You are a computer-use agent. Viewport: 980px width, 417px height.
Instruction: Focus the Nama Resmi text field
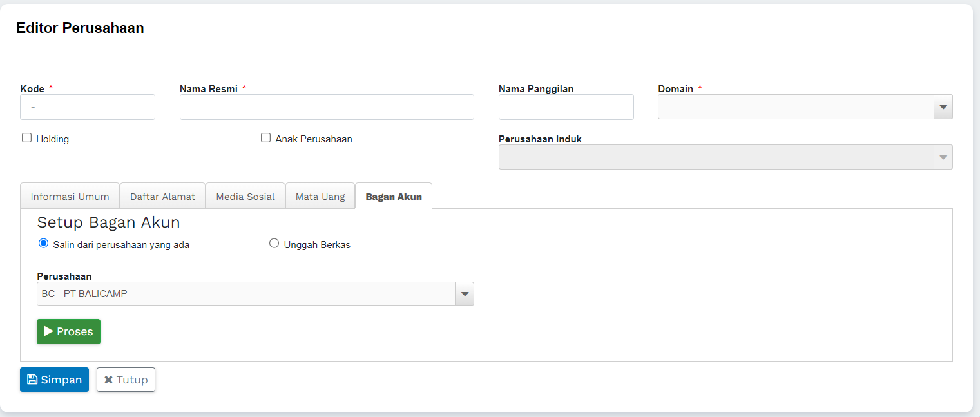(x=327, y=107)
